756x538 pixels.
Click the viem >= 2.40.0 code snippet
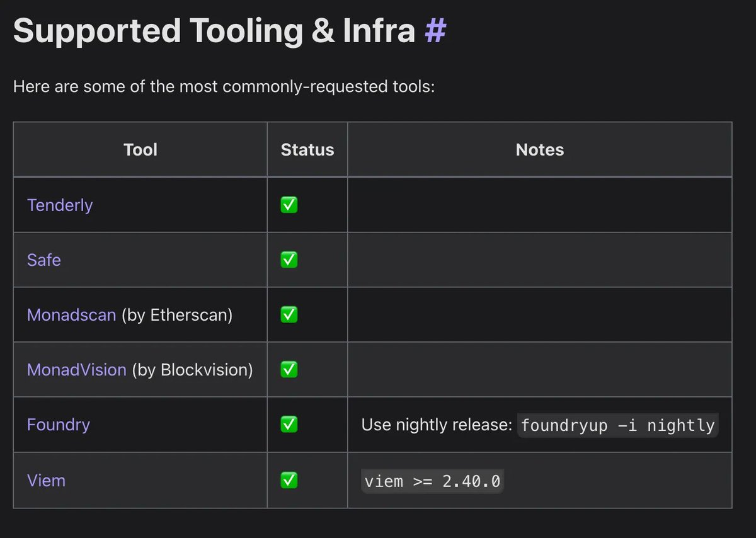tap(432, 481)
